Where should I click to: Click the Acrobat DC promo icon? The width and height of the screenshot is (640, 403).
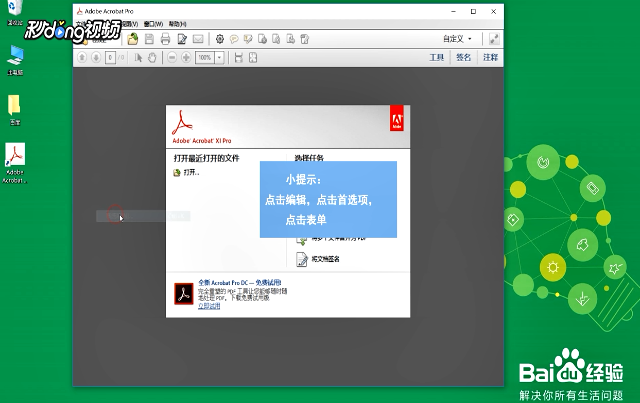[184, 294]
